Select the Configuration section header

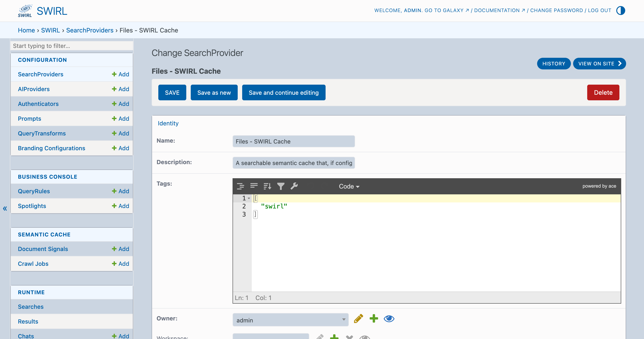coord(42,60)
